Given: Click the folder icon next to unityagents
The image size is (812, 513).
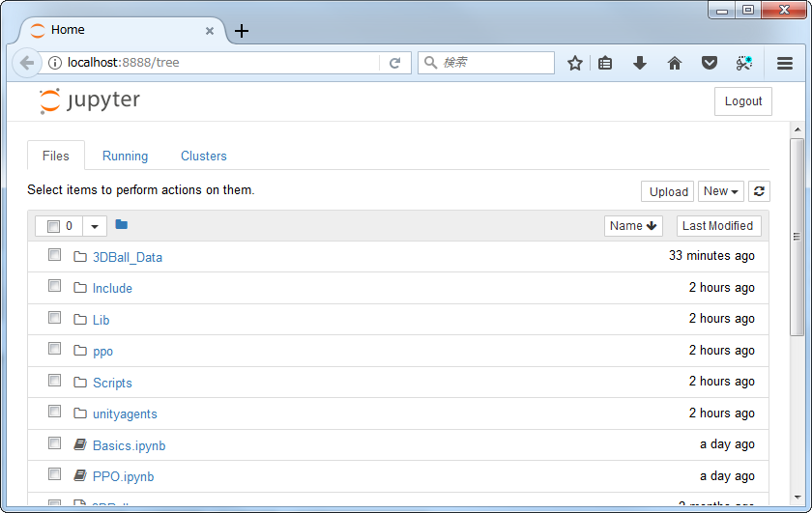Looking at the screenshot, I should coord(79,413).
